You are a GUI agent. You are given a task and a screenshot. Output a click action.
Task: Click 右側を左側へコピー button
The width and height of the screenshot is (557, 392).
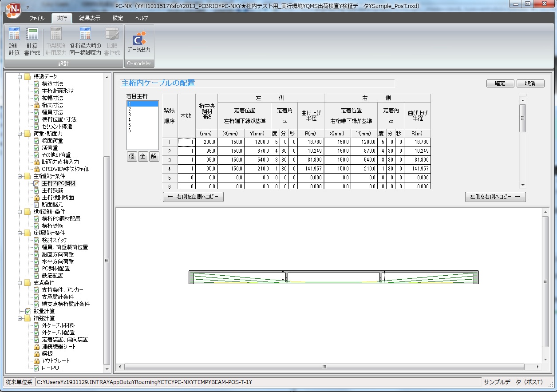[x=193, y=197]
